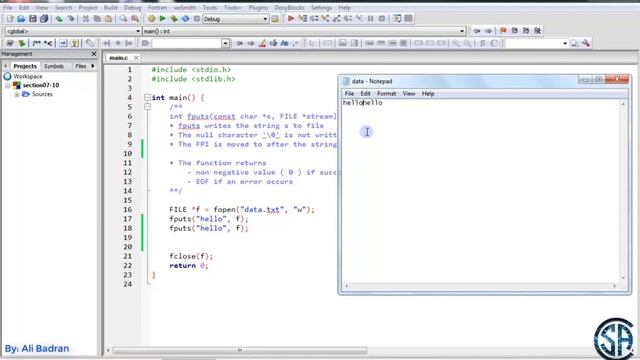This screenshot has width=640, height=360.
Task: Close the Management panel
Action: pyautogui.click(x=94, y=54)
